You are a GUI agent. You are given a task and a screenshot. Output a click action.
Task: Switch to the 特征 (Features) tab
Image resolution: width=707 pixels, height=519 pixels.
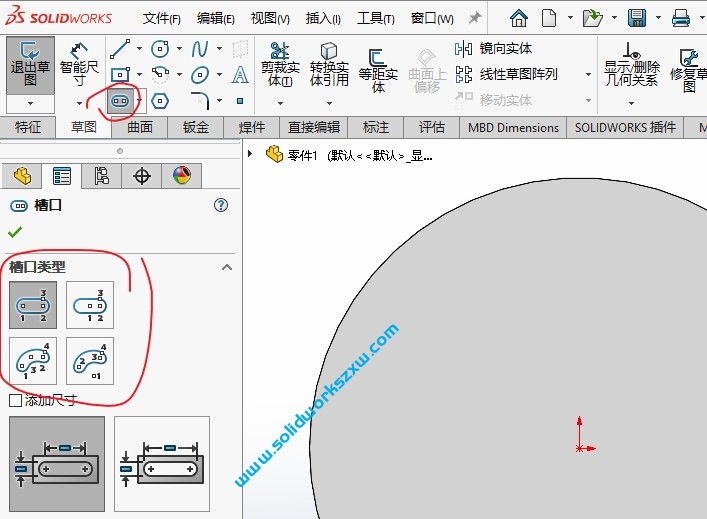29,127
